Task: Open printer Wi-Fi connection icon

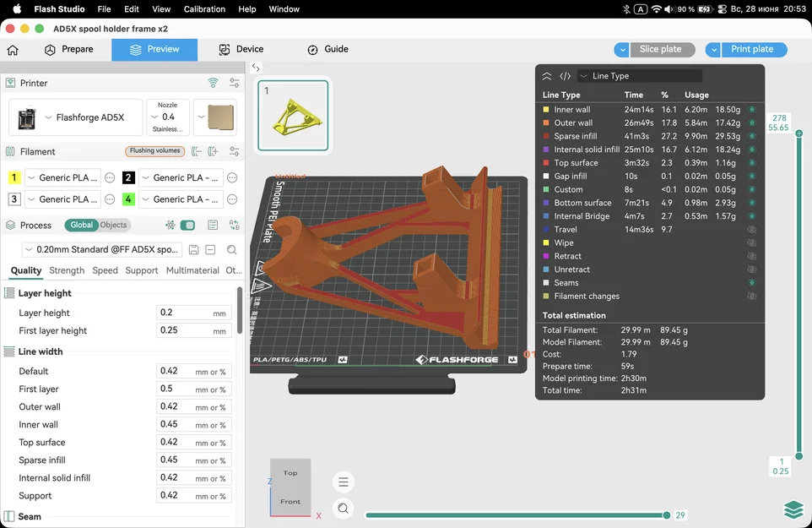Action: (213, 83)
